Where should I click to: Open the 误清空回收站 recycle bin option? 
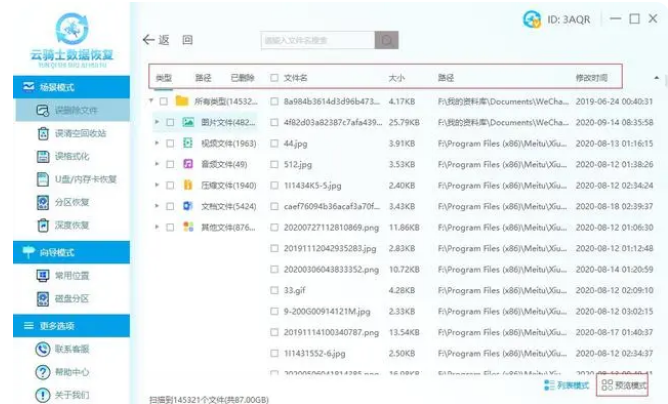(x=72, y=133)
